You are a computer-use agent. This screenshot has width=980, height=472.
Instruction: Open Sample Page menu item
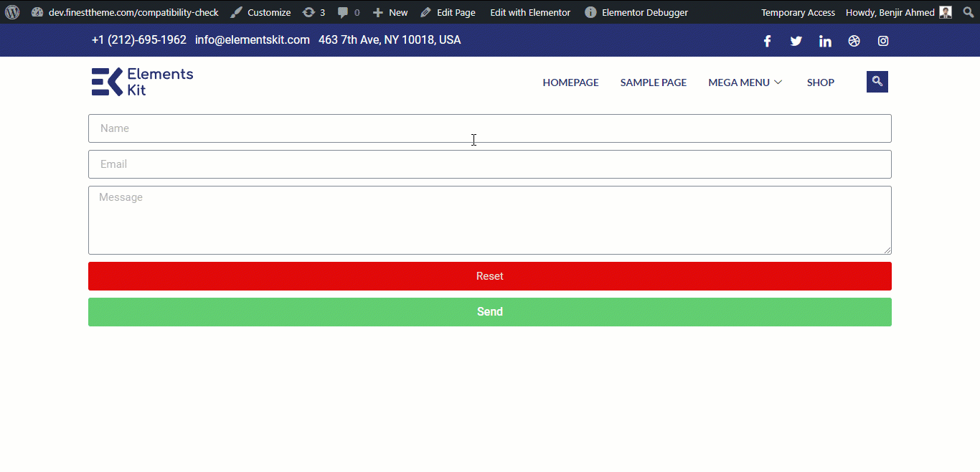[654, 82]
